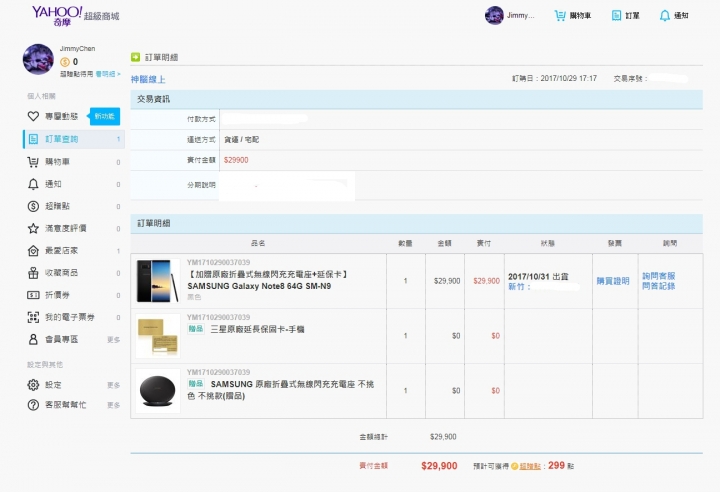The height and width of the screenshot is (492, 720).
Task: Open the wireless charger product thumbnail
Action: [158, 390]
